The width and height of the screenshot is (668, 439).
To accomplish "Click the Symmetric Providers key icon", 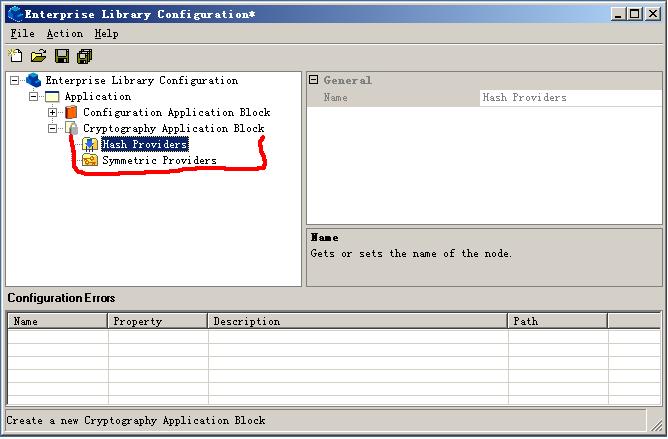I will click(89, 161).
